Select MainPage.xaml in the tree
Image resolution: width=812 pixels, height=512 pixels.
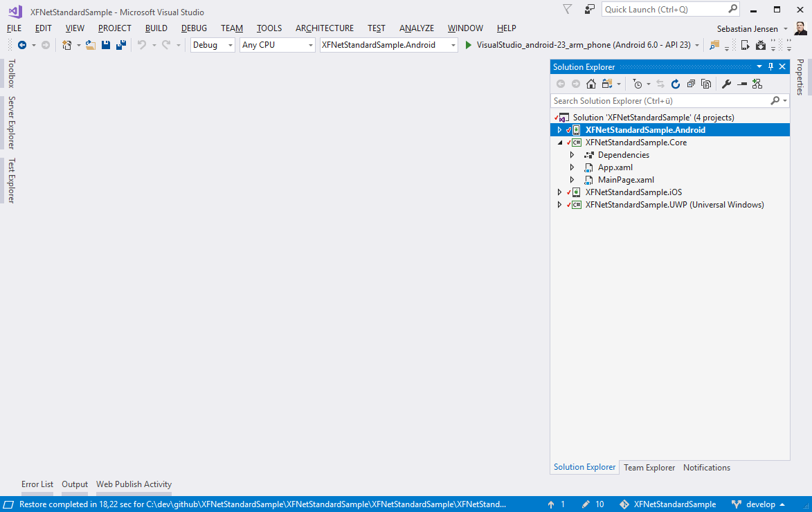point(626,180)
